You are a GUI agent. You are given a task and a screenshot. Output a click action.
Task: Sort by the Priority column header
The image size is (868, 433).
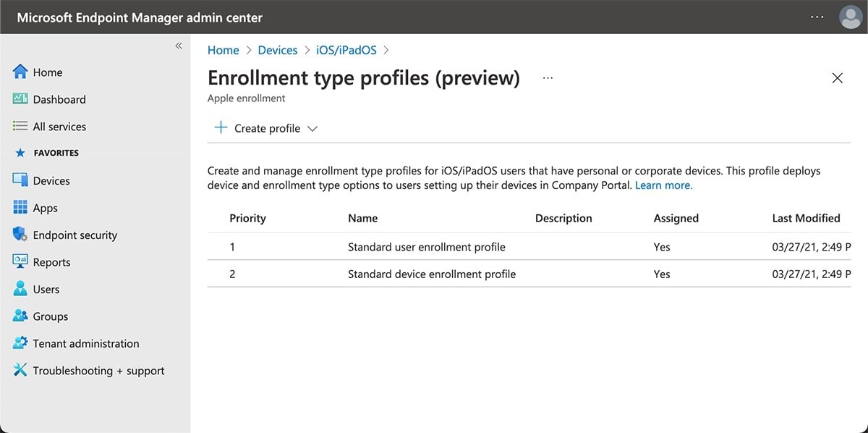247,218
